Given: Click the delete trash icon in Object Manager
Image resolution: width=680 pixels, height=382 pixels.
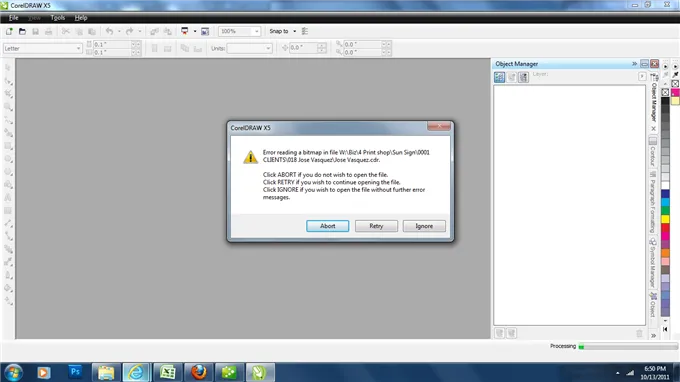Looking at the screenshot, I should pyautogui.click(x=639, y=333).
